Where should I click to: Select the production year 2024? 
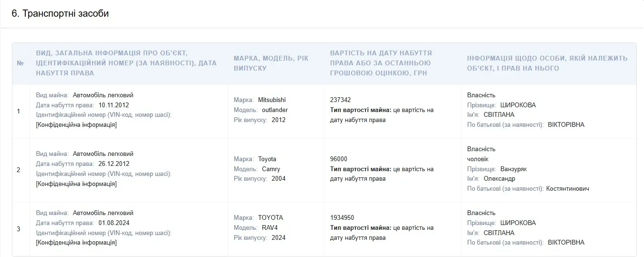pyautogui.click(x=278, y=238)
